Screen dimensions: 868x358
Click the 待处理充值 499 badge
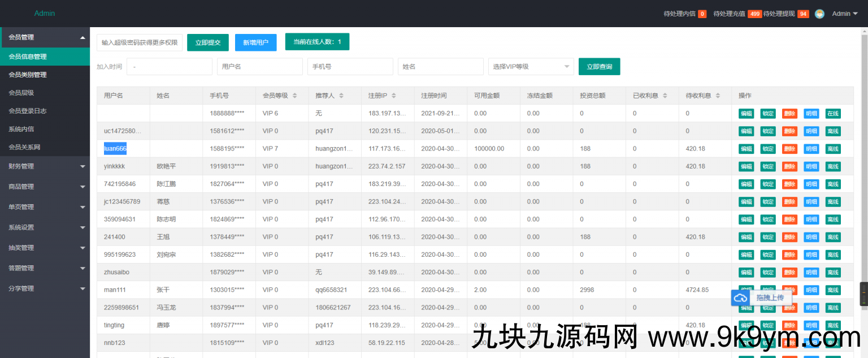754,14
